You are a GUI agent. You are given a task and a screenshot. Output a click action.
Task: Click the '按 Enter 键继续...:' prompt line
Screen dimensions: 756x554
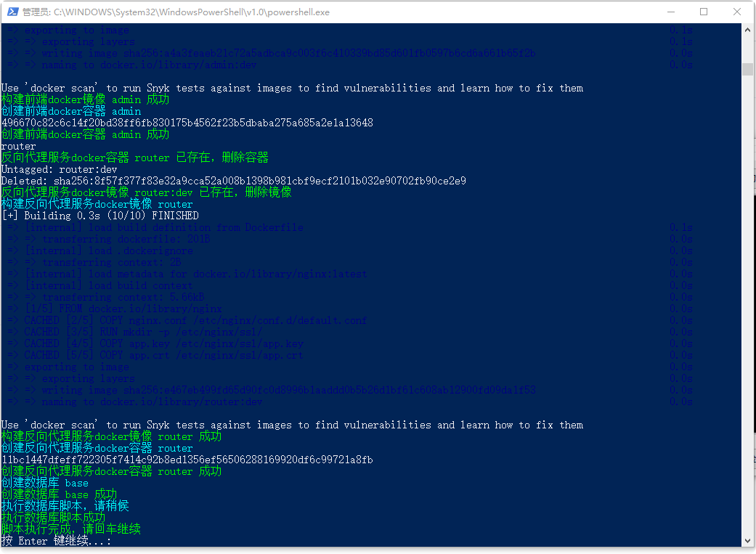(x=57, y=541)
